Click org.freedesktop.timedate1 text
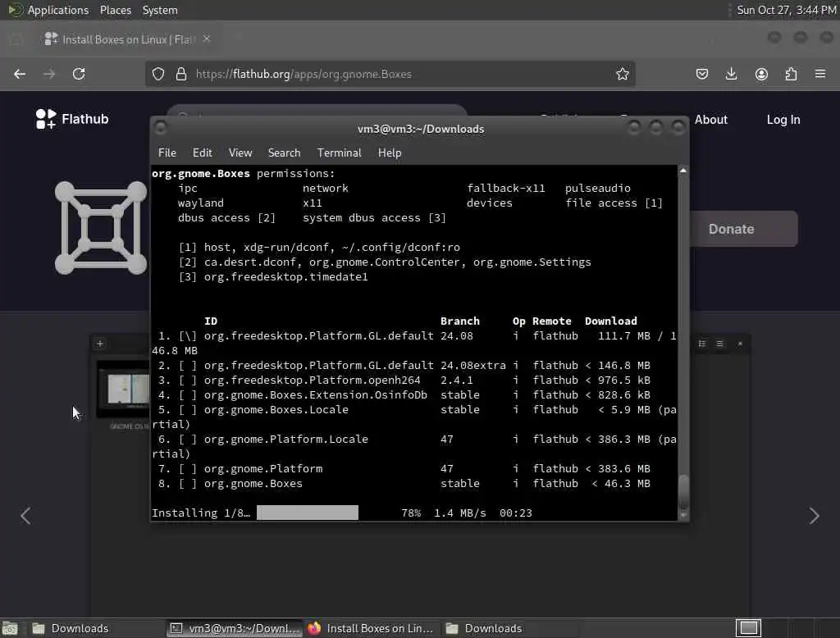 (x=286, y=277)
